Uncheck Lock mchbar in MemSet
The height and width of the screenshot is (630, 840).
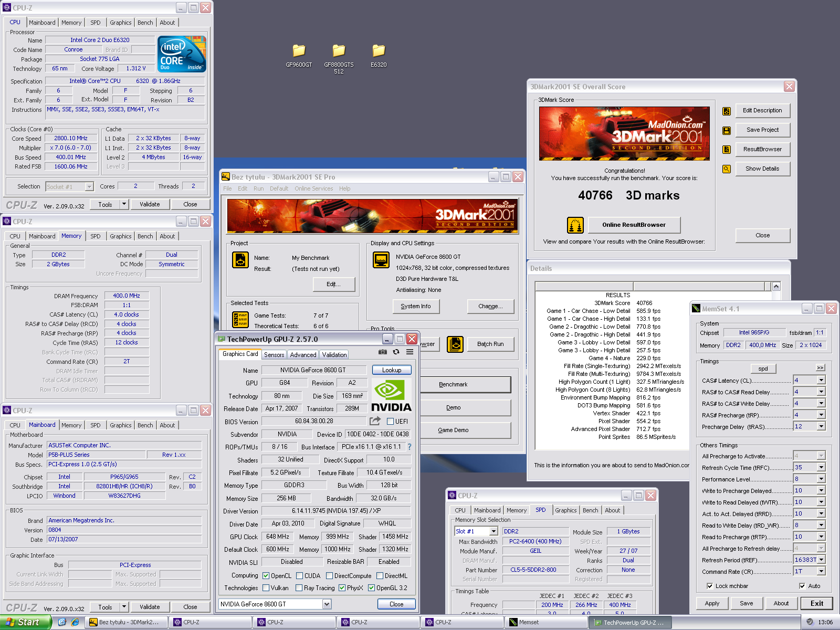point(710,586)
